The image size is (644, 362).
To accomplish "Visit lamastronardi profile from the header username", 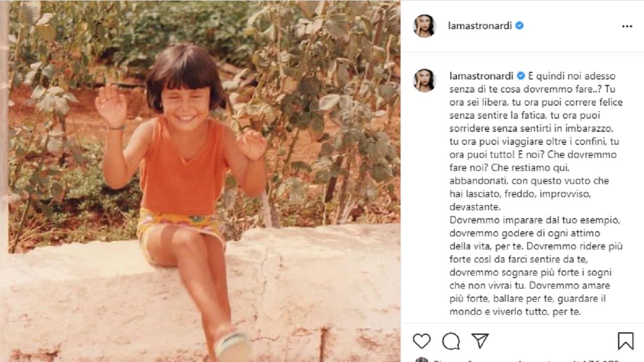I will [480, 26].
